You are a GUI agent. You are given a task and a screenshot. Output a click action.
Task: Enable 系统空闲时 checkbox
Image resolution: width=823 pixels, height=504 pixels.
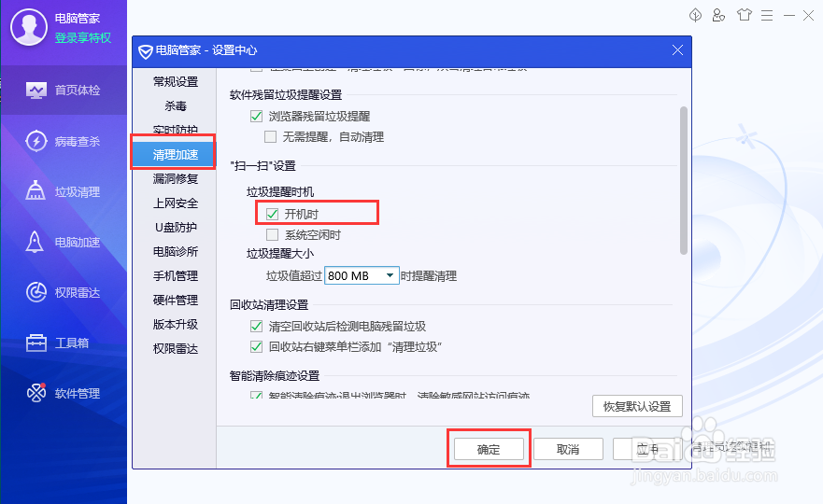273,234
